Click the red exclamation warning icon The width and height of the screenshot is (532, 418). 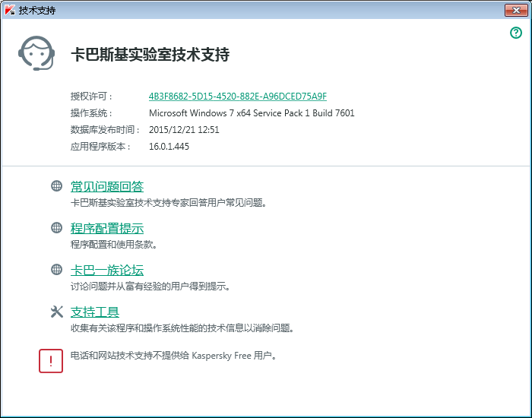tap(51, 361)
